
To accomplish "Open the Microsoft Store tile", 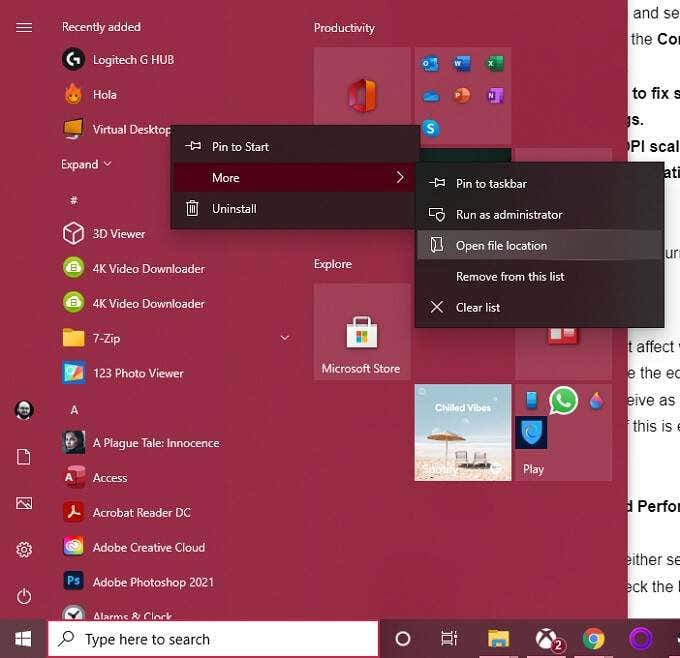I will coord(362,332).
